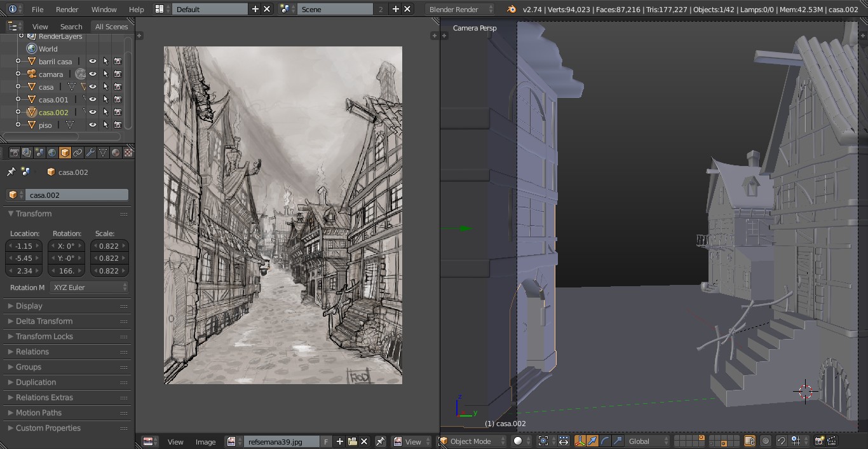The image size is (868, 449).
Task: Toggle snap magnet in 3D view header
Action: pos(782,441)
